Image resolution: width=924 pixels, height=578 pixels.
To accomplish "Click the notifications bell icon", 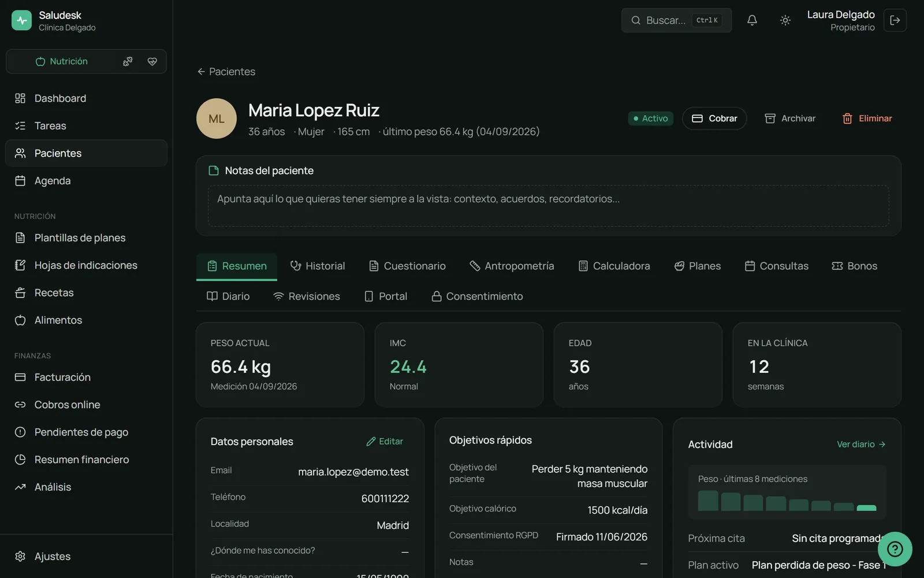I will pyautogui.click(x=752, y=20).
